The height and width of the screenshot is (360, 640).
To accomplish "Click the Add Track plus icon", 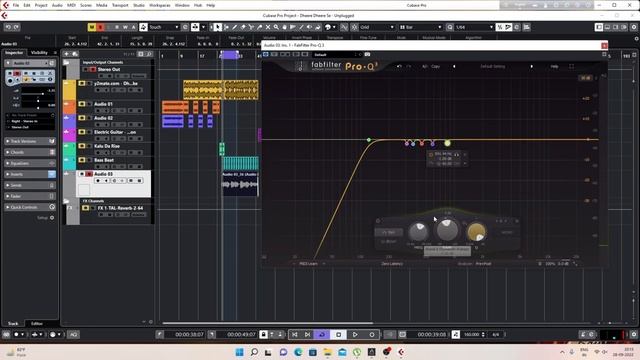I will 67,53.
